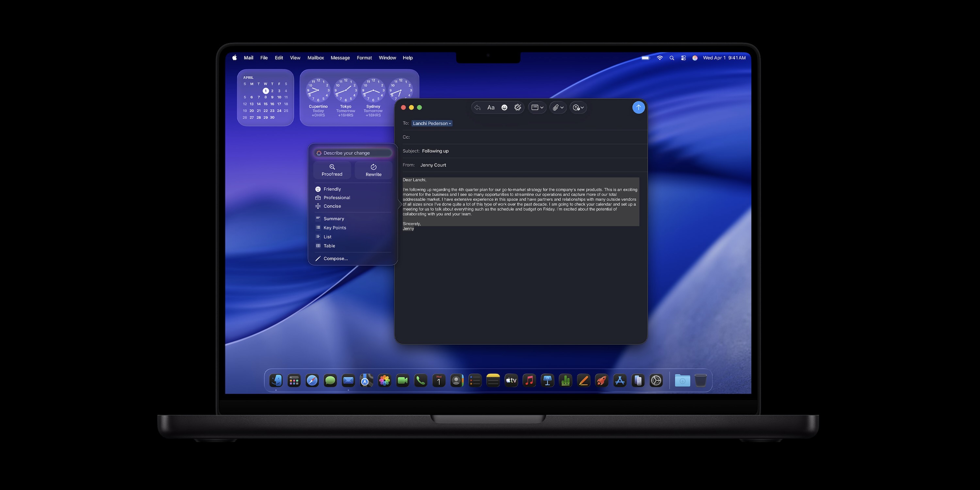Open the Format menu in the menu bar
The image size is (980, 490).
364,57
